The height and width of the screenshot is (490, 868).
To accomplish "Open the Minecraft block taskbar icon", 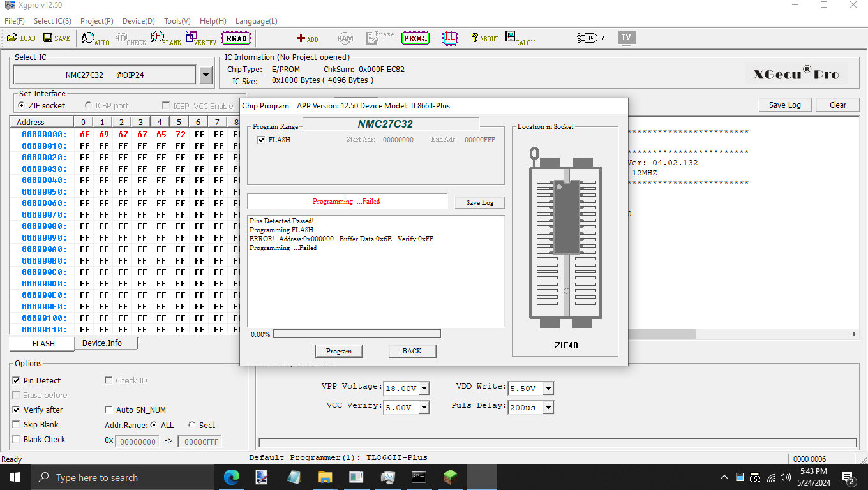I will coord(450,477).
